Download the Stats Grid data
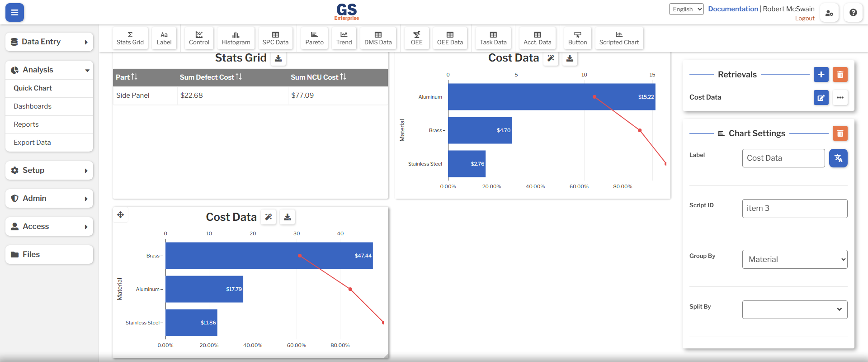 278,58
